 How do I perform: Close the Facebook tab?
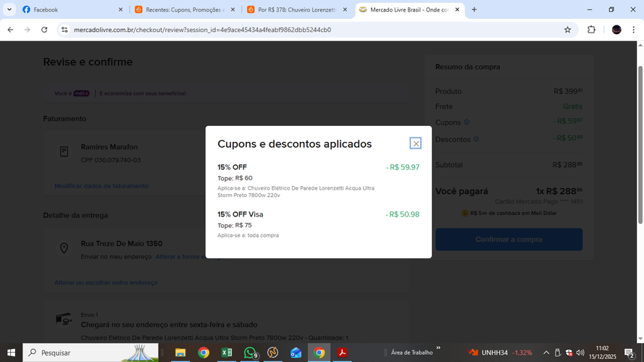[x=120, y=9]
